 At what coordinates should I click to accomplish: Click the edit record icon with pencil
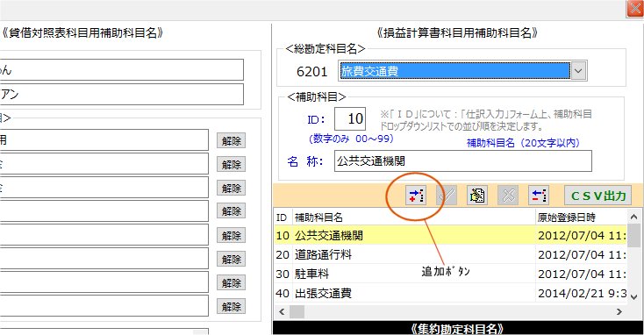(x=477, y=196)
